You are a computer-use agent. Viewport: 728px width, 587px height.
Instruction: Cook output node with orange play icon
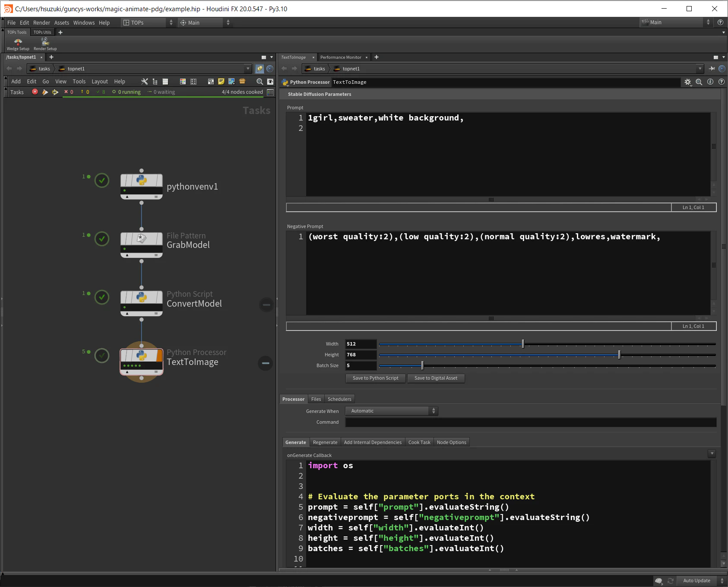click(45, 92)
